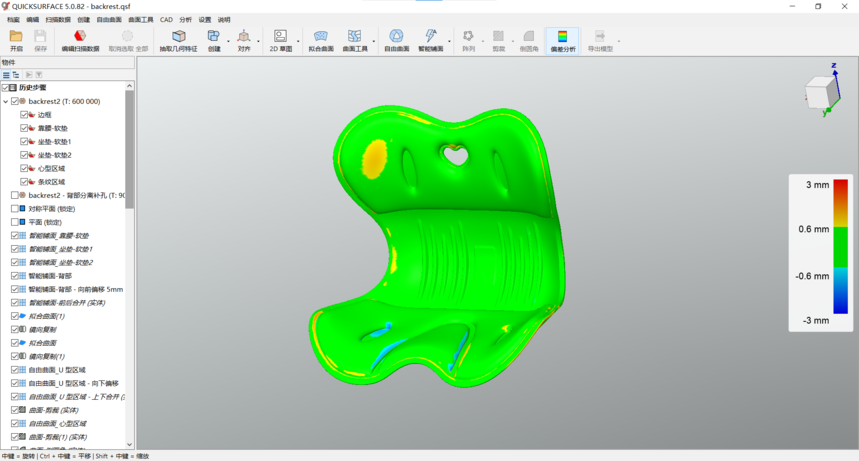Enable checkbox of 对称平面 (锁定)

coord(15,209)
